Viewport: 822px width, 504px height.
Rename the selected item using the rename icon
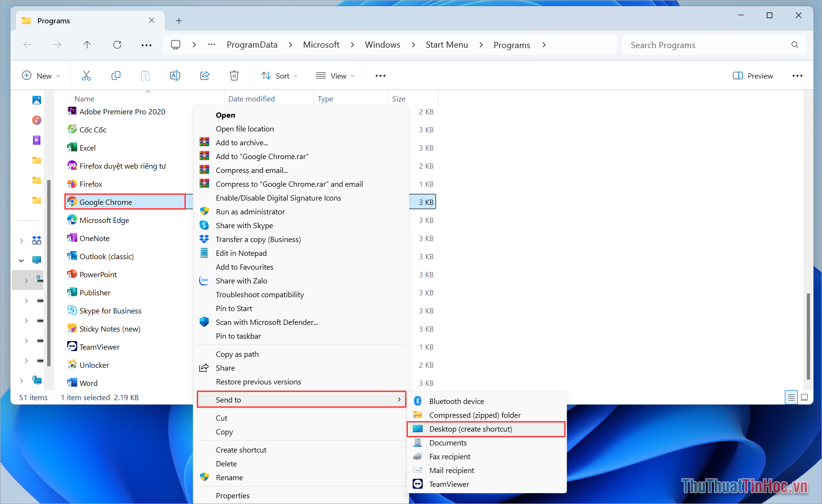175,75
